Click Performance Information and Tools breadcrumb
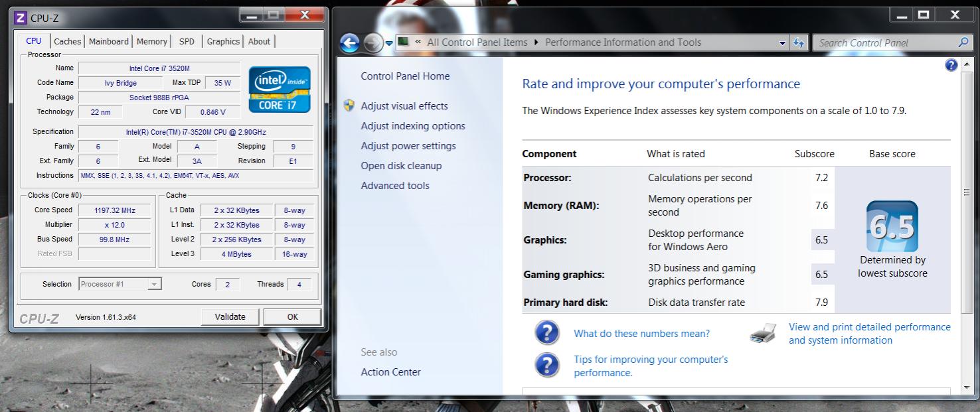The height and width of the screenshot is (412, 980). (x=623, y=42)
